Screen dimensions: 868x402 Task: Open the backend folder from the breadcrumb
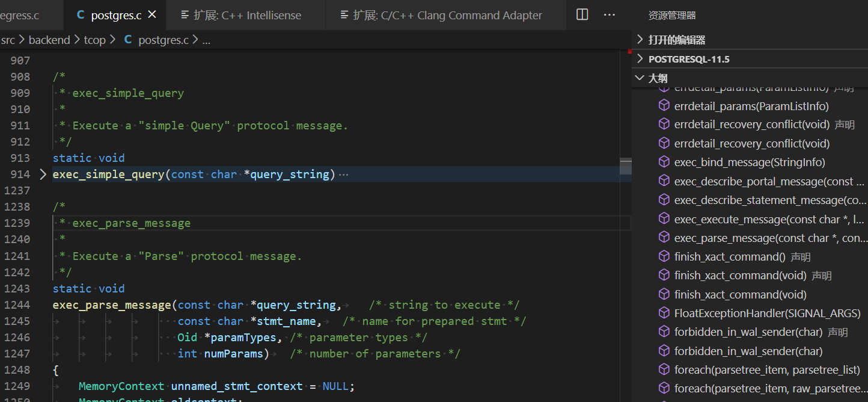(49, 40)
